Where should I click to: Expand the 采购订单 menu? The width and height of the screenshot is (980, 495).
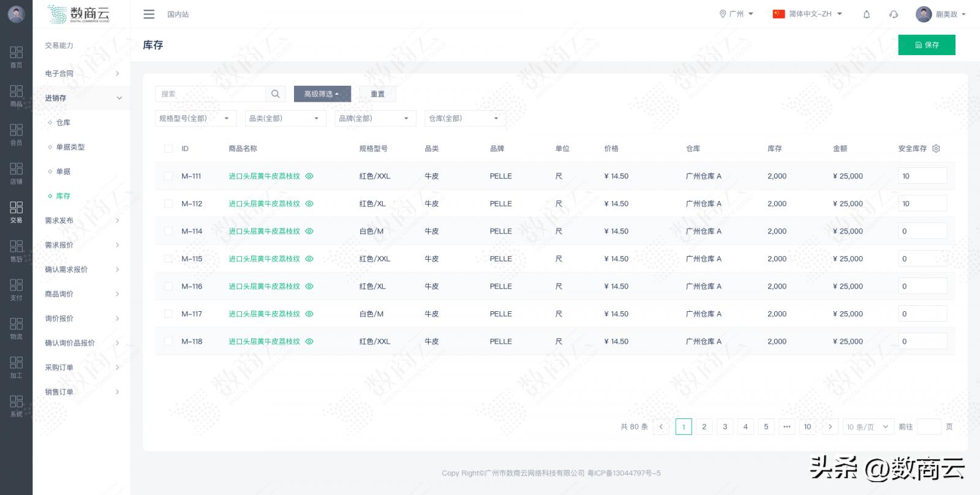(x=81, y=368)
